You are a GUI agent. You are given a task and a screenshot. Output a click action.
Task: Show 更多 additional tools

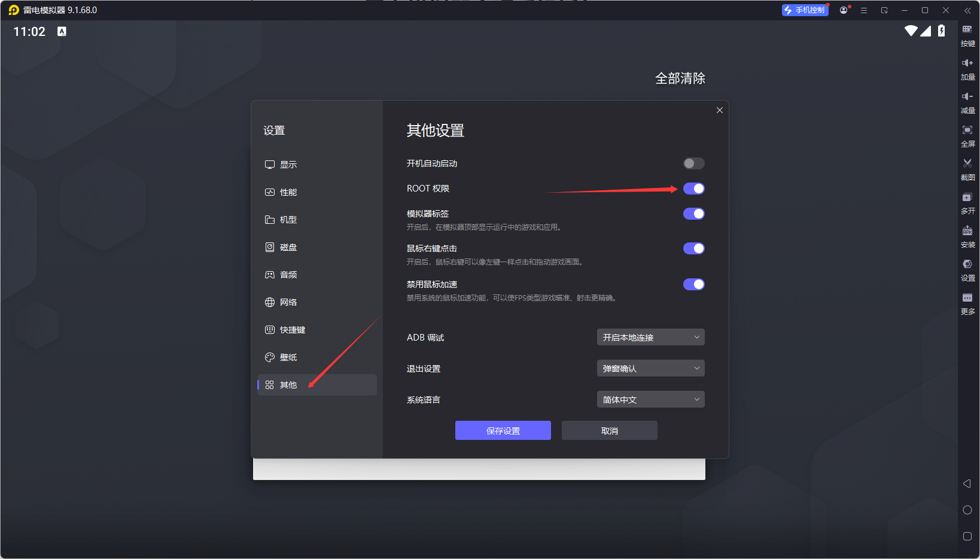click(967, 303)
